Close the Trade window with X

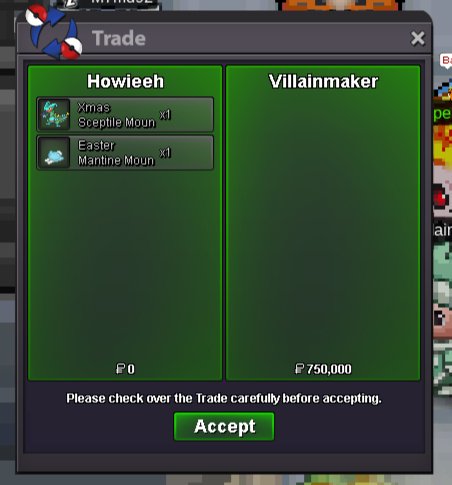tap(418, 38)
